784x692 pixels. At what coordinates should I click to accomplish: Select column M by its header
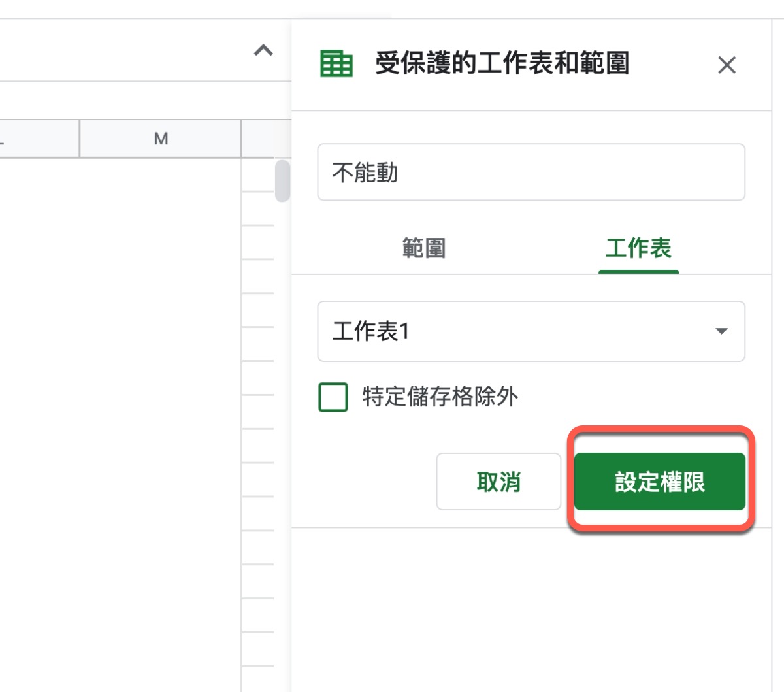point(161,139)
